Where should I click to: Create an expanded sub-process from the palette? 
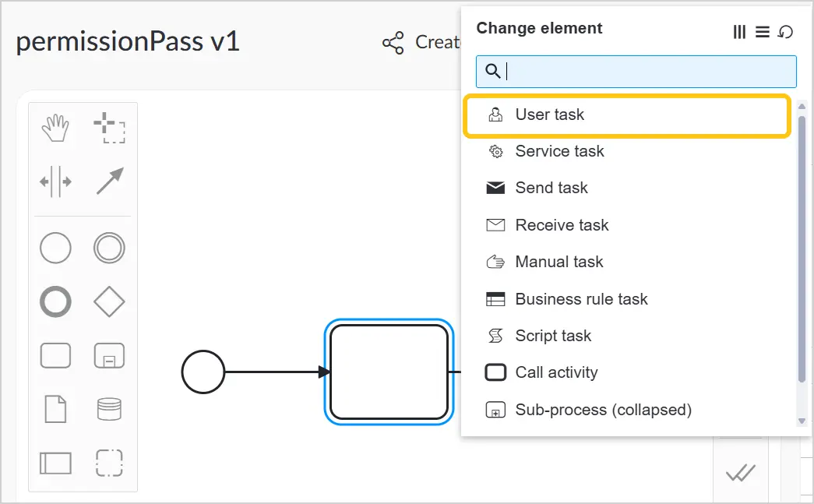[110, 355]
